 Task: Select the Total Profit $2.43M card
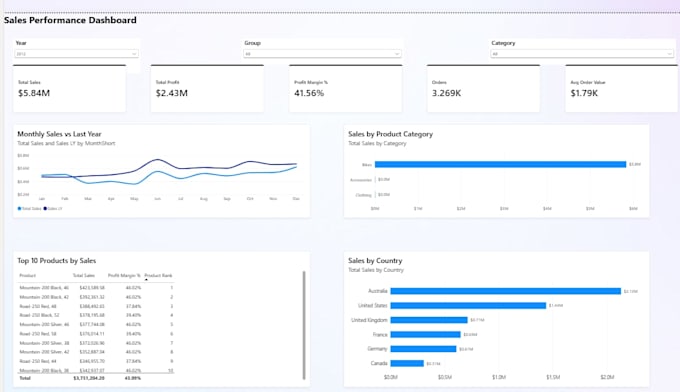(207, 88)
